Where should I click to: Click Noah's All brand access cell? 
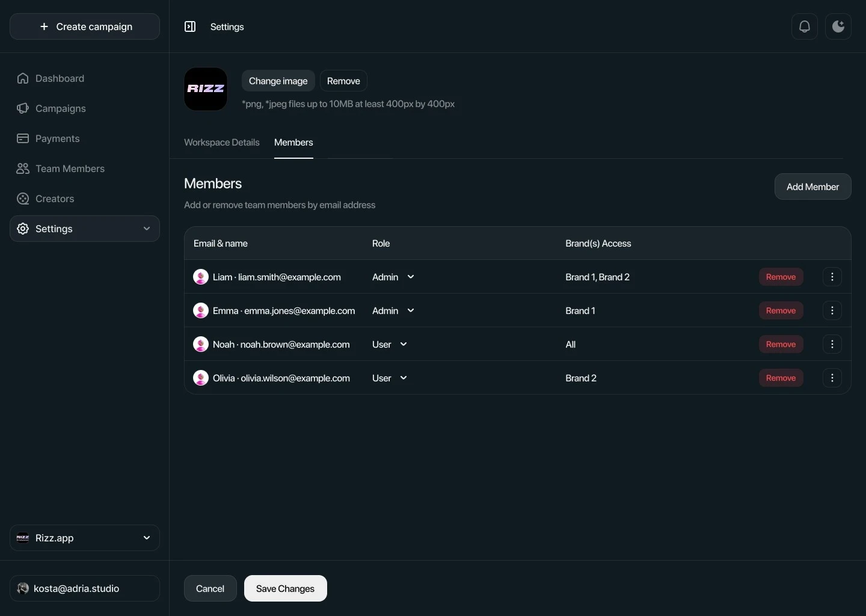click(x=571, y=344)
